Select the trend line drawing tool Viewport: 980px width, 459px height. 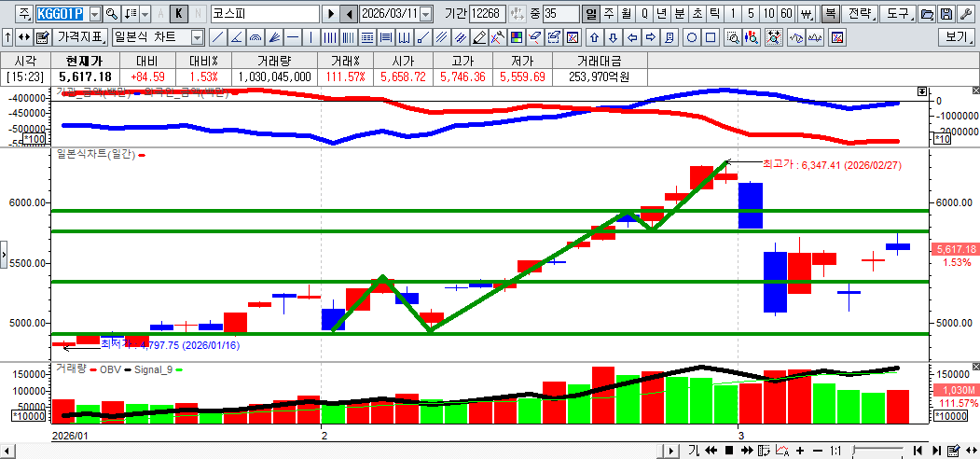pyautogui.click(x=217, y=37)
